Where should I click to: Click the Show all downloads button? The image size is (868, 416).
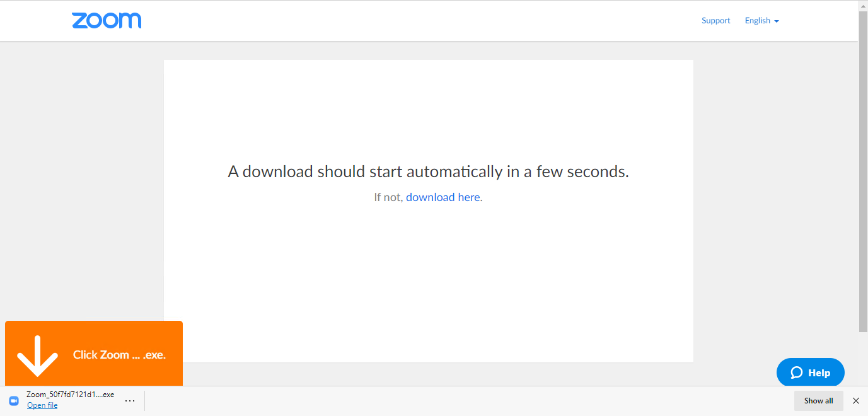(x=818, y=401)
